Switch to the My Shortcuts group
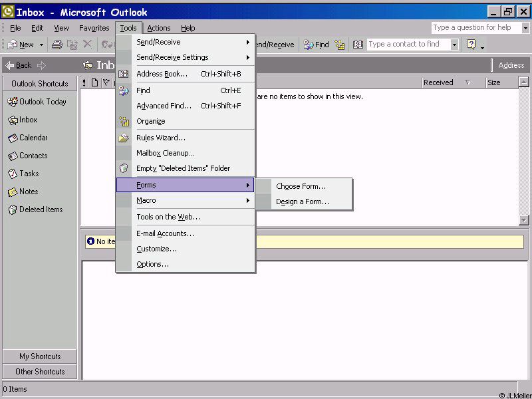 (40, 356)
